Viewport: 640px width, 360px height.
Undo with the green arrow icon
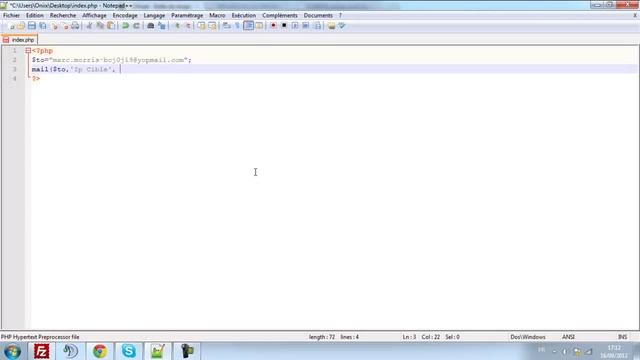pos(126,26)
